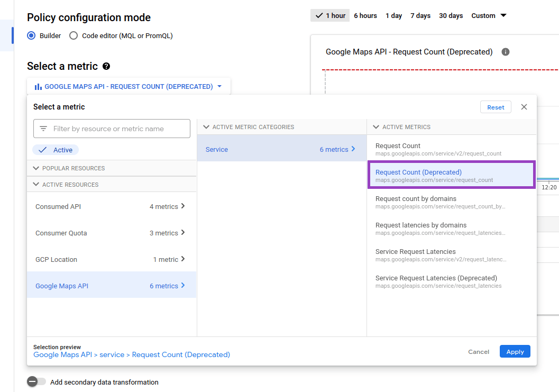Collapse the Popular Resources section

pyautogui.click(x=36, y=168)
